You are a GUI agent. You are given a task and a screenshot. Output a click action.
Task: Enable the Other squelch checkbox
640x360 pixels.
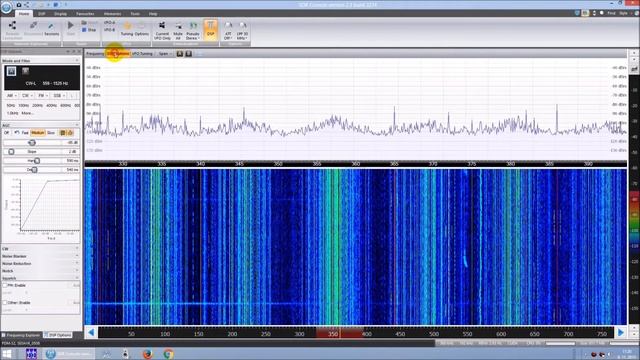[x=5, y=303]
